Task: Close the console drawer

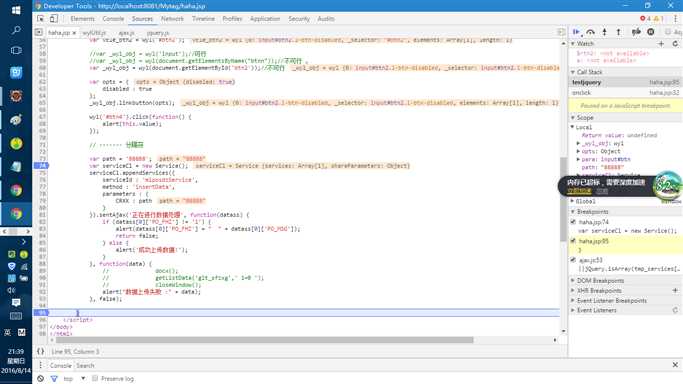Action: pyautogui.click(x=675, y=365)
